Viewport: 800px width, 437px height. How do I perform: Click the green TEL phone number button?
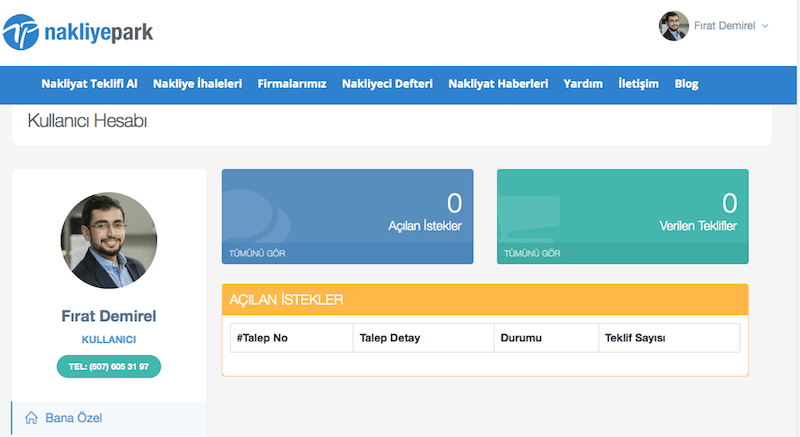point(108,366)
